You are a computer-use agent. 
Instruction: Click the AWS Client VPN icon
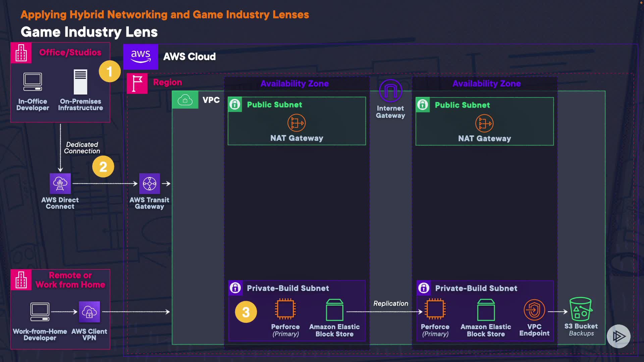(89, 312)
